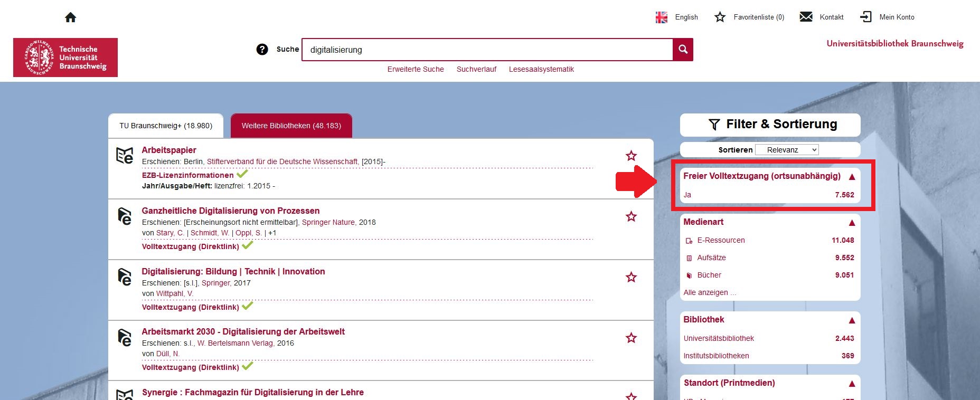
Task: Click the magnifier search button
Action: click(x=683, y=50)
